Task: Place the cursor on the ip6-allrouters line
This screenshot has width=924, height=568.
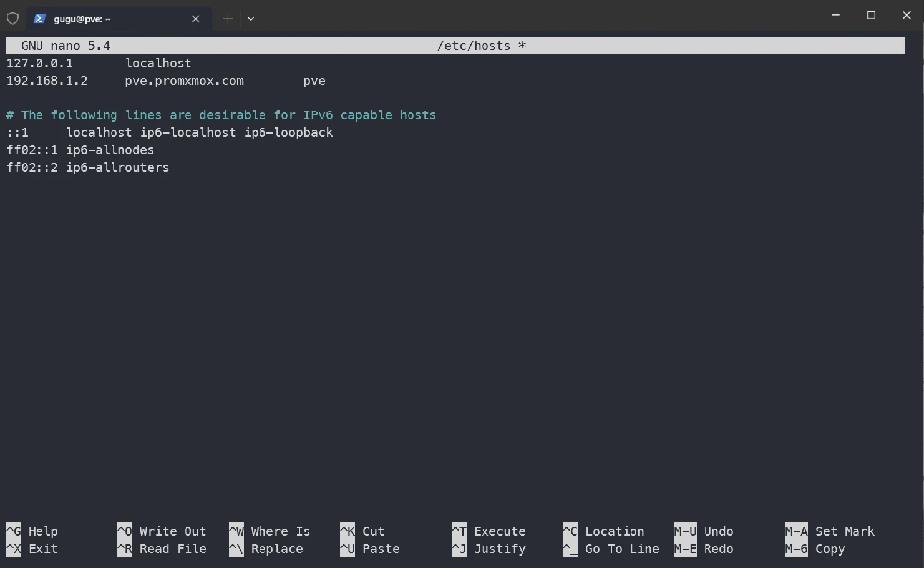Action: (x=87, y=167)
